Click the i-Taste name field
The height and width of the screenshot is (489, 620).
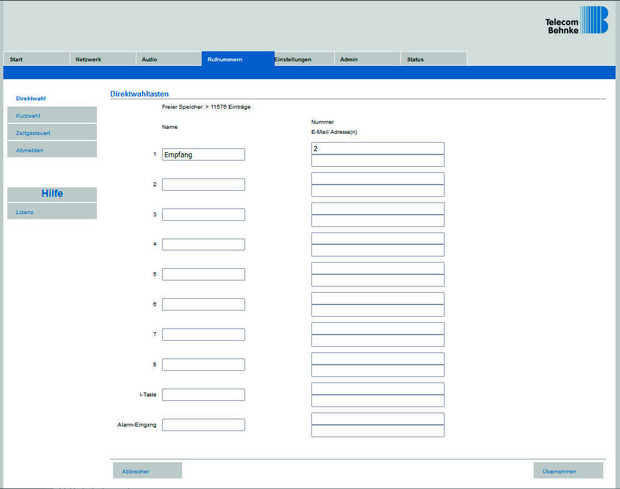tap(203, 395)
